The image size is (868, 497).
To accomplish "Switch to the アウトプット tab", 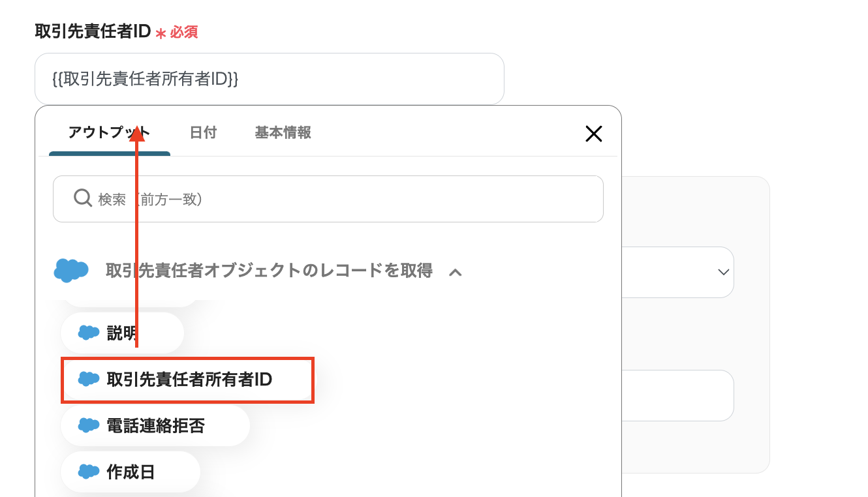I will (x=109, y=133).
